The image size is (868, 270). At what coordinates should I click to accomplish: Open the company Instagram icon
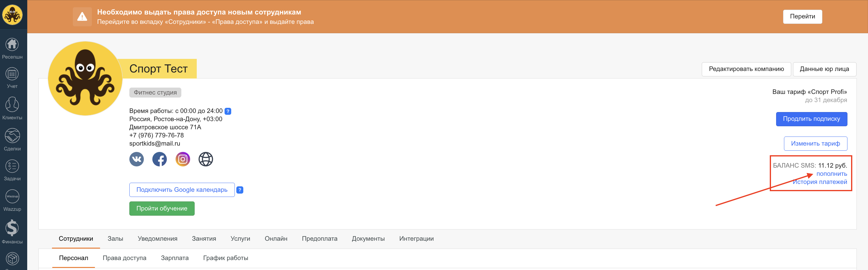[183, 159]
